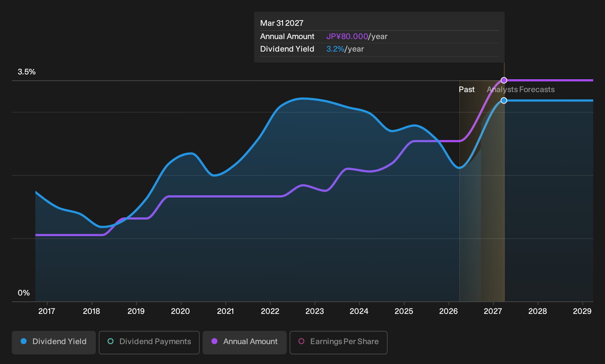The height and width of the screenshot is (364, 605).
Task: Select the blue data point marker on chart
Action: click(504, 101)
